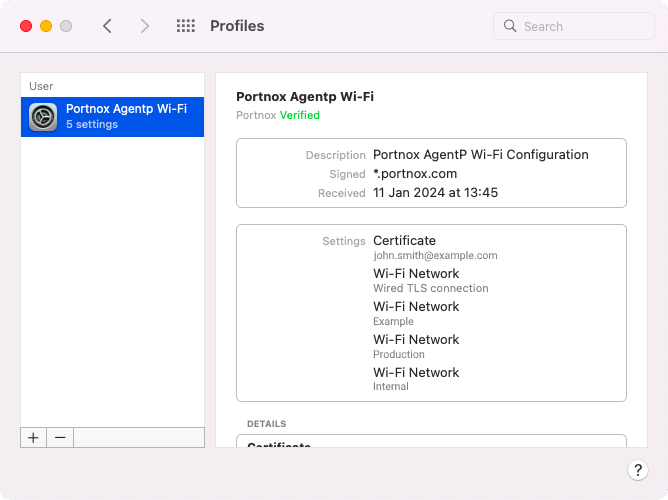Click the Profiles window title

click(x=237, y=26)
